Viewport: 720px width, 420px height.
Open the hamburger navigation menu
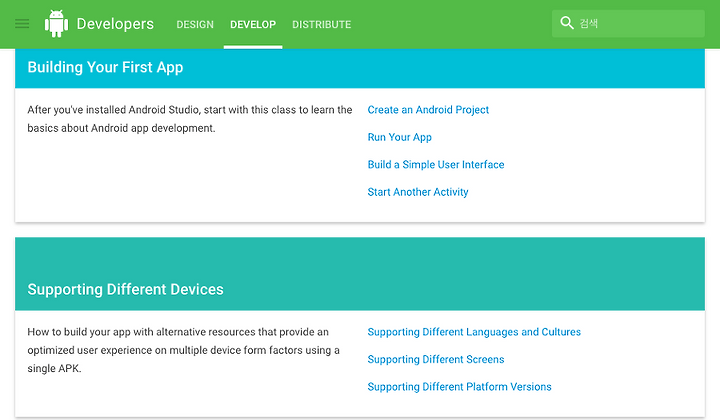tap(22, 24)
